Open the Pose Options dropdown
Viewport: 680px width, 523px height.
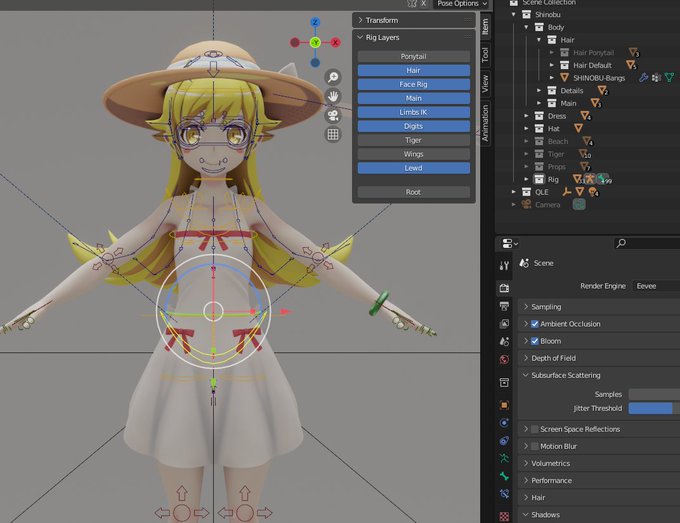tap(461, 4)
